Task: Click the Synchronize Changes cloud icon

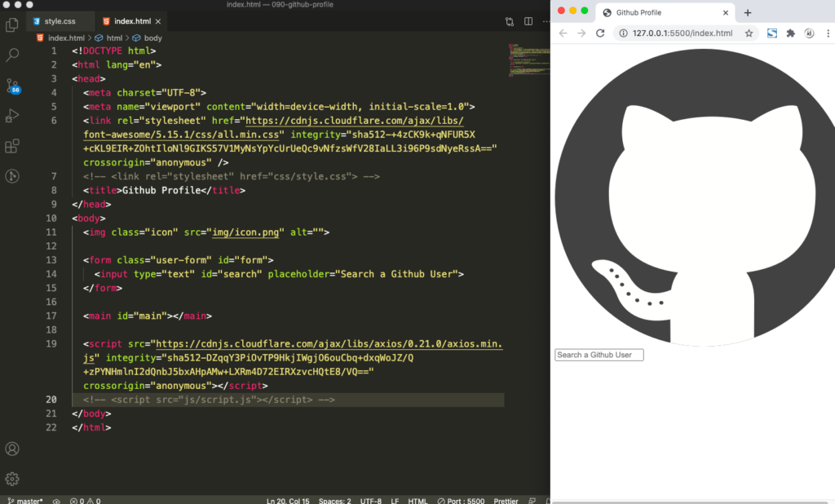Action: click(x=56, y=501)
